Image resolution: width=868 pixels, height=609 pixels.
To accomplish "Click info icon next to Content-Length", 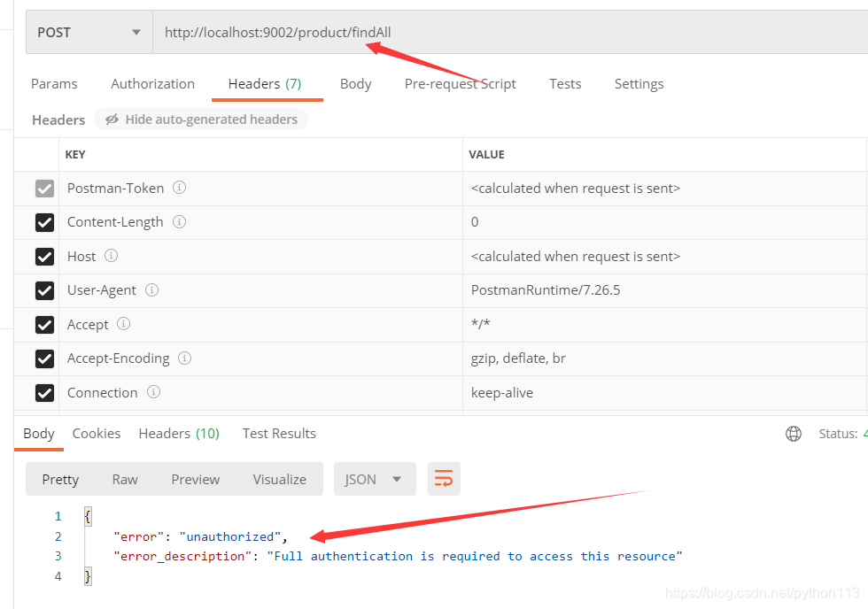I will 179,222.
